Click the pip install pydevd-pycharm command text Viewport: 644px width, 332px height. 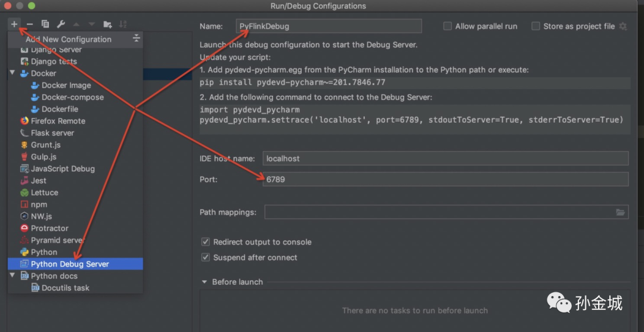pos(293,82)
